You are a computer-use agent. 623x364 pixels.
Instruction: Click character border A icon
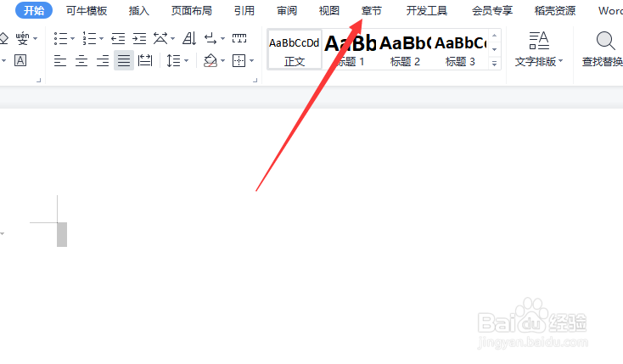(20, 61)
